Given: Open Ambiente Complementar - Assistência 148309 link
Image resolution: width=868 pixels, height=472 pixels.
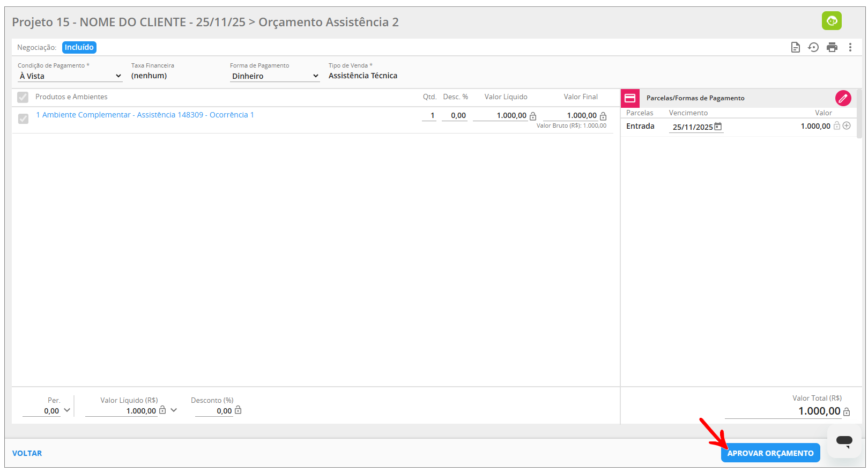Looking at the screenshot, I should [145, 115].
